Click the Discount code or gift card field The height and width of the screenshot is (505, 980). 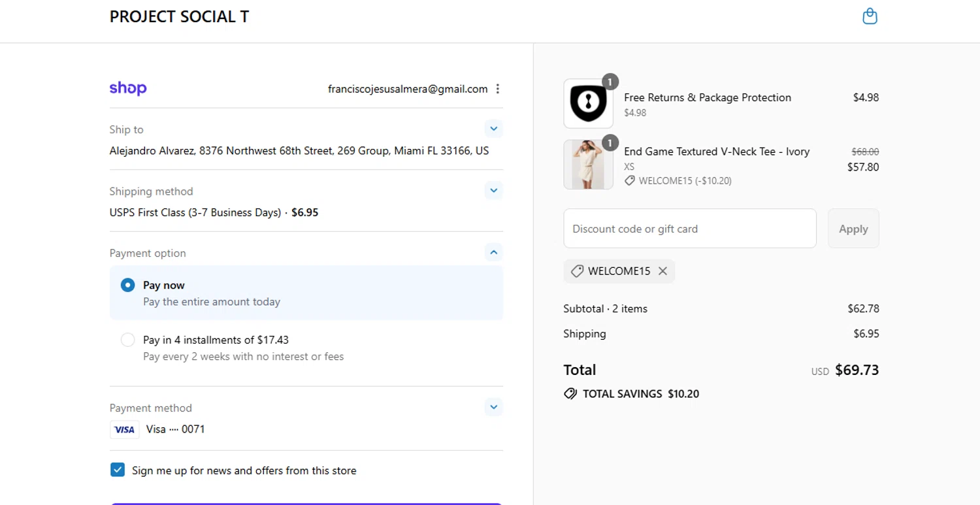click(x=690, y=229)
